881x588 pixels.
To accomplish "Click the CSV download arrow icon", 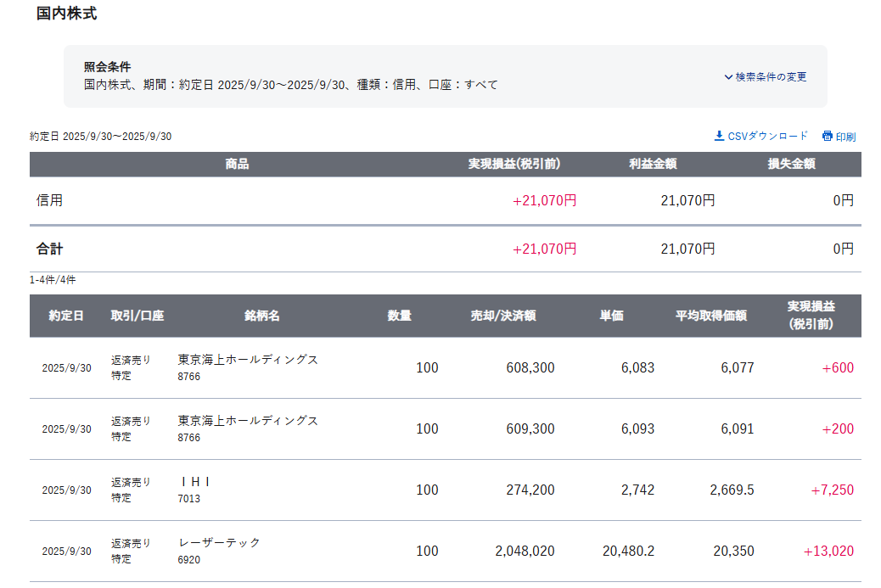I will [719, 136].
